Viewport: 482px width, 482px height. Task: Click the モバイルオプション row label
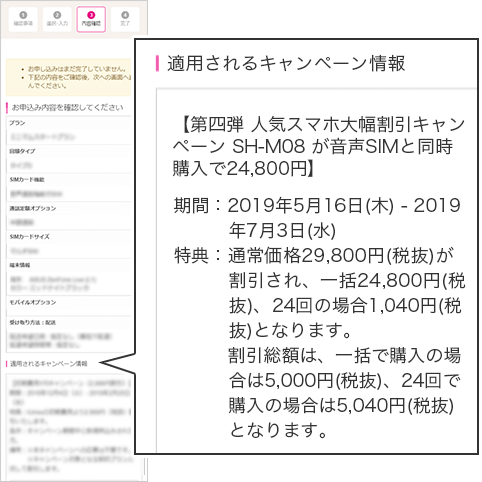tap(32, 302)
